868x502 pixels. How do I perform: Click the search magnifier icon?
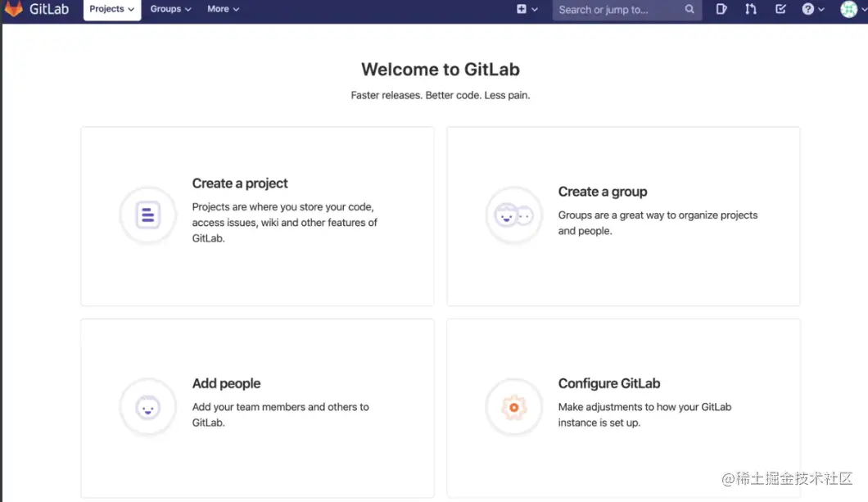click(x=689, y=10)
